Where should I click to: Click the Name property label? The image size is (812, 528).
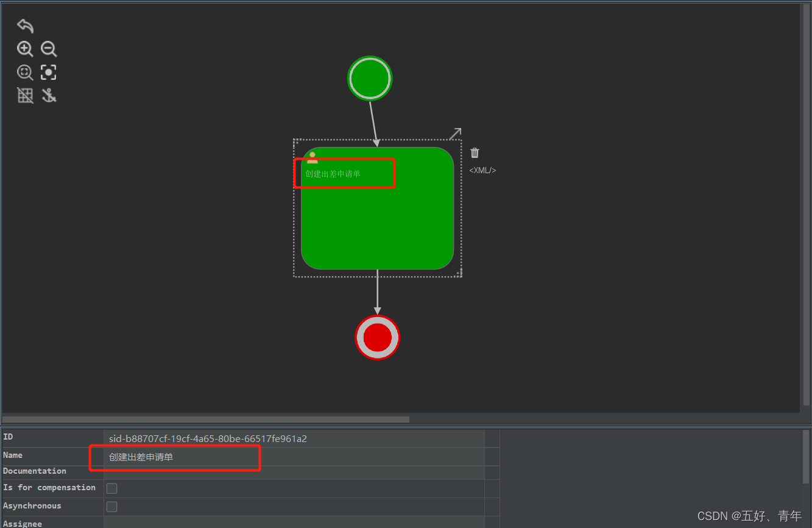tap(13, 455)
